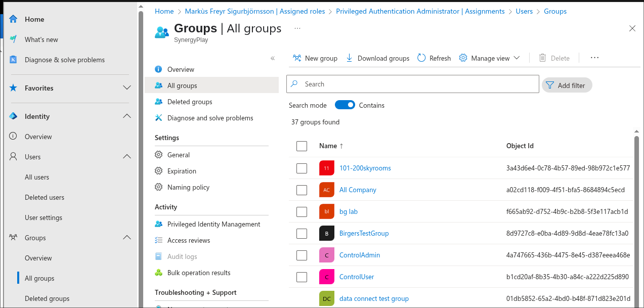Screen dimensions: 644x308
Task: Open Groups Overview in left sidebar
Action: 38,258
